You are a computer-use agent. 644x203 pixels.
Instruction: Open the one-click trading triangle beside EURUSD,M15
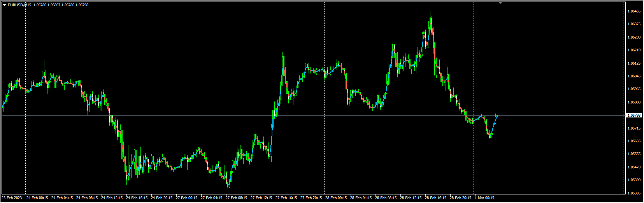[x=4, y=5]
